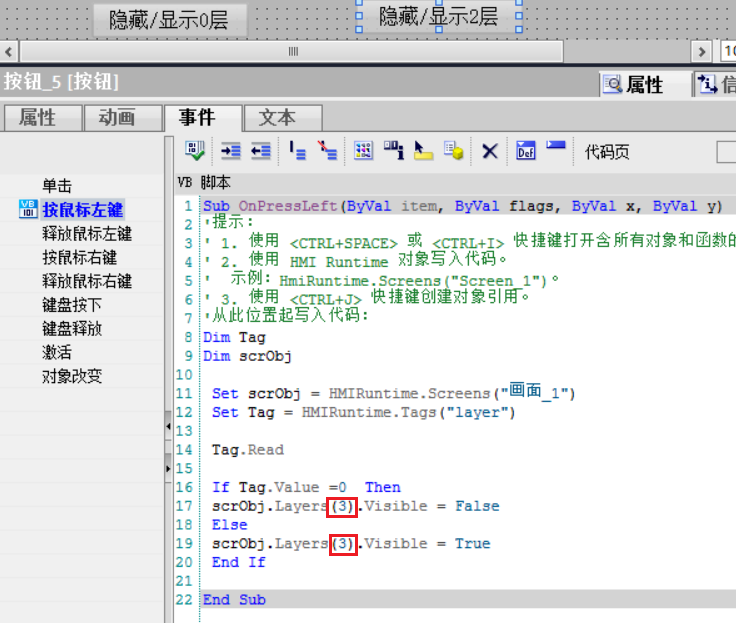The height and width of the screenshot is (623, 736).
Task: Click the 代码页 input box
Action: tap(727, 152)
